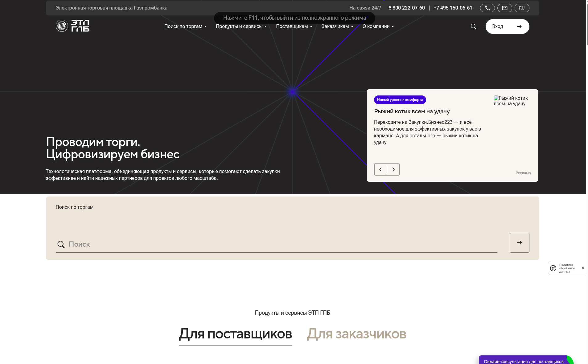Click the Новый уровень комфорта badge
588x364 pixels.
(400, 100)
